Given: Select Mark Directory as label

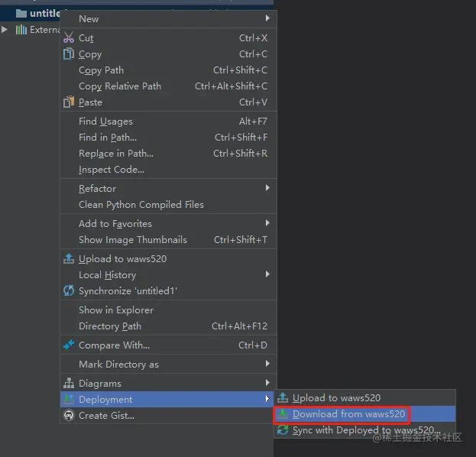Looking at the screenshot, I should 118,365.
